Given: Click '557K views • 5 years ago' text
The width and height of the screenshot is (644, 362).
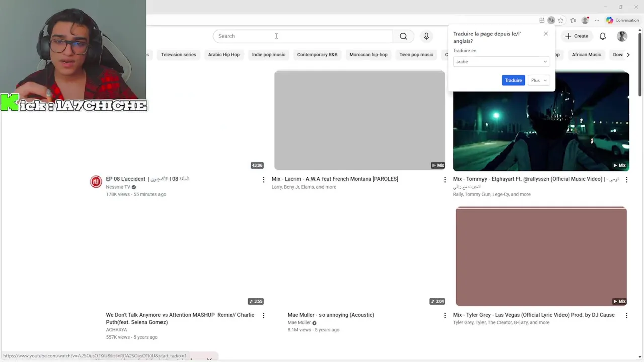Looking at the screenshot, I should pyautogui.click(x=132, y=337).
